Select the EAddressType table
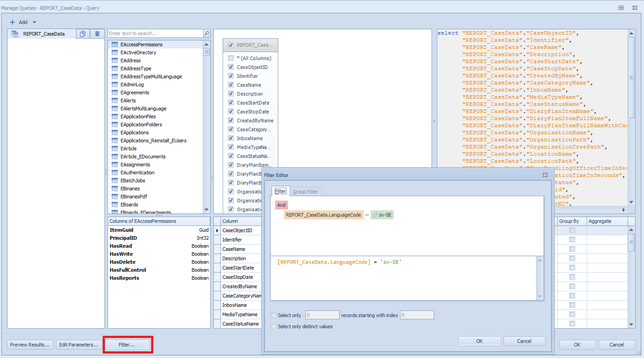Image resolution: width=644 pixels, height=358 pixels. pos(136,68)
